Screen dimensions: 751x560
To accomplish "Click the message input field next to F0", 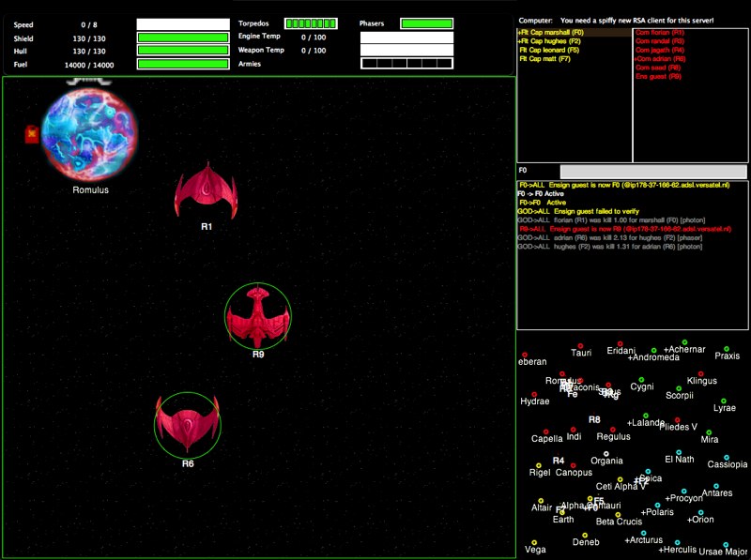I will [653, 172].
